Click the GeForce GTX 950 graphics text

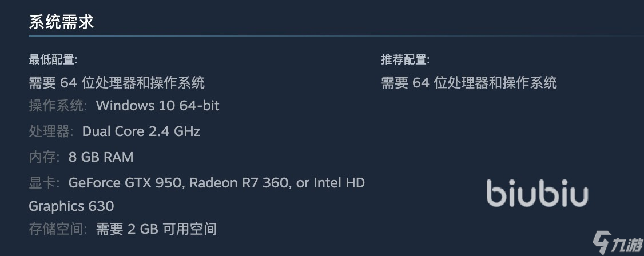(x=125, y=182)
